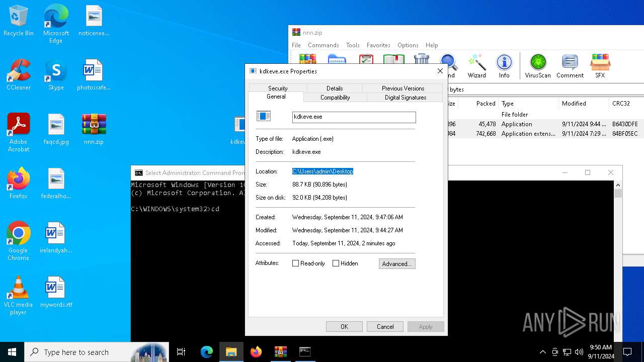Select faqcd.jpg file on desktop

(56, 129)
